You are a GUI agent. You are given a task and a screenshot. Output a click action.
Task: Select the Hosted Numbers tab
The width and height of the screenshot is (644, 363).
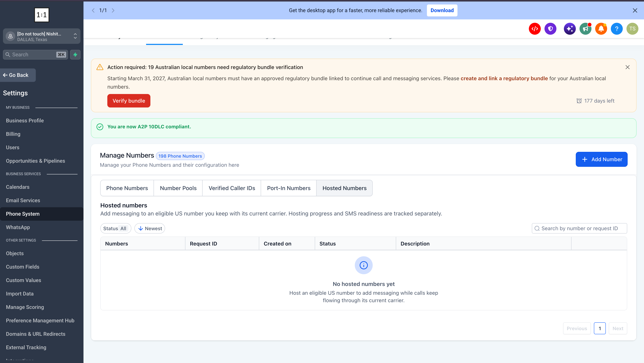point(344,188)
